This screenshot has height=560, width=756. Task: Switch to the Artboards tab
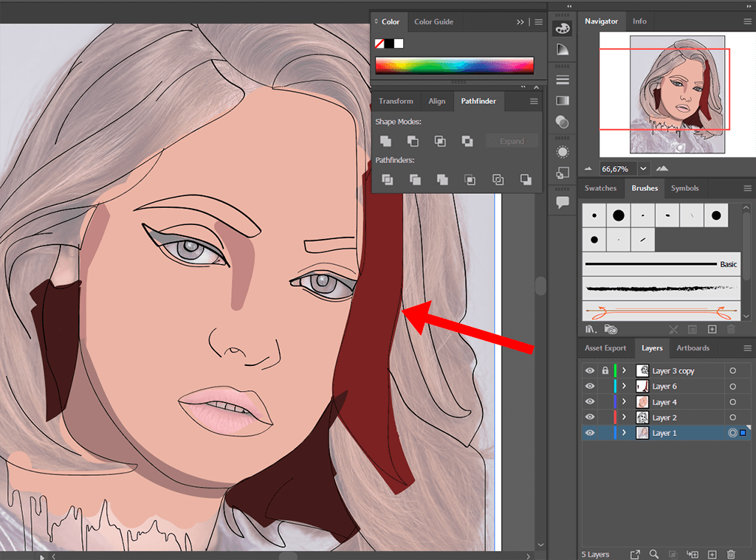693,348
